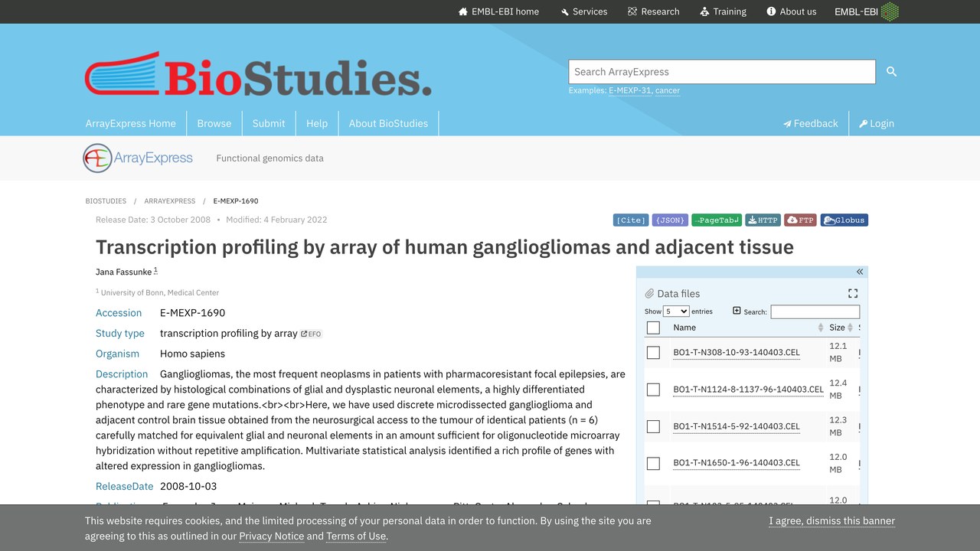Image resolution: width=980 pixels, height=551 pixels.
Task: Open file BO1-T-N308-10-93-140403.CEL
Action: pos(737,353)
